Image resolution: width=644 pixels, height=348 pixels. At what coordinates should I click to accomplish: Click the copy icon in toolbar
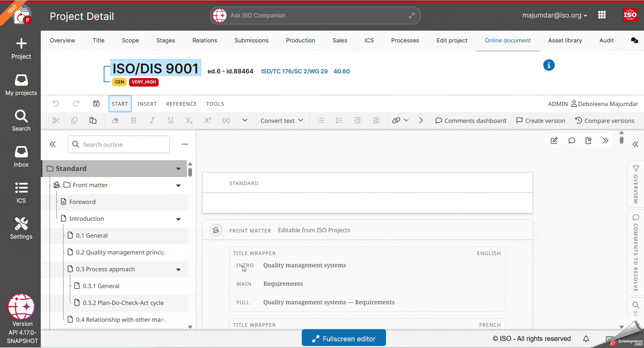(x=74, y=120)
